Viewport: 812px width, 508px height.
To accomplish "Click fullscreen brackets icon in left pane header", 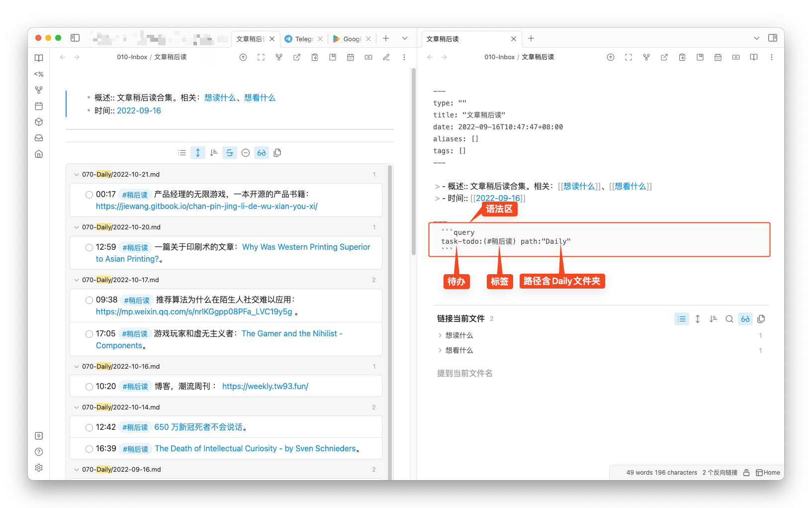I will (x=261, y=57).
